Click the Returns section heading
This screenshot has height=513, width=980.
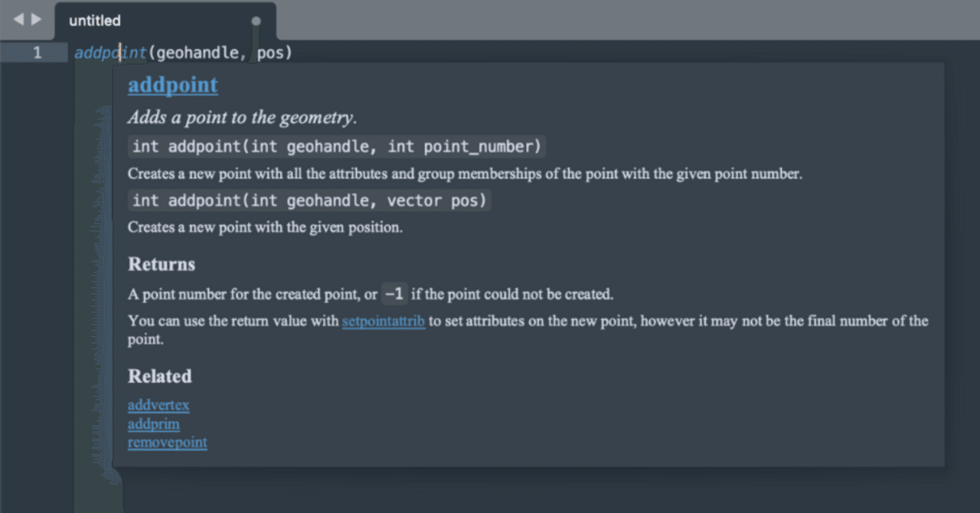tap(161, 264)
